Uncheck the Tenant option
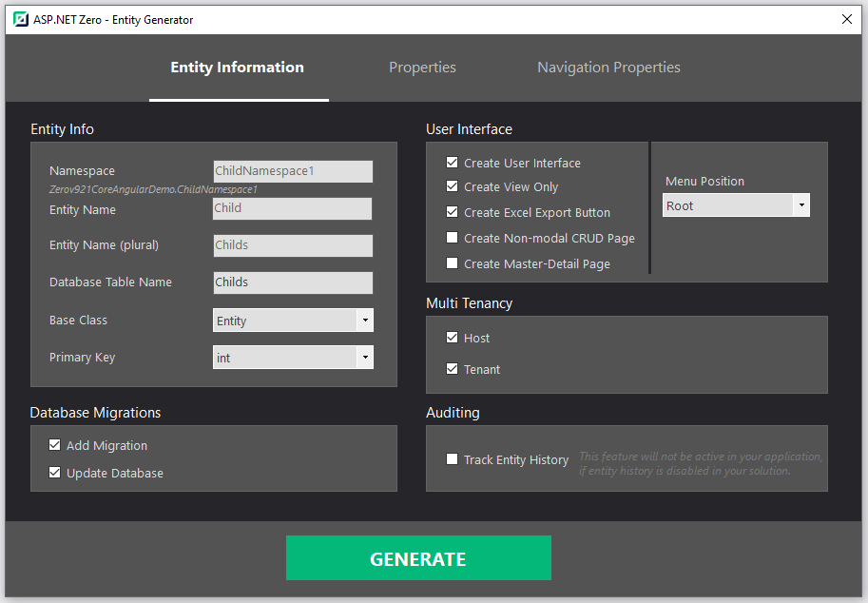 point(452,369)
